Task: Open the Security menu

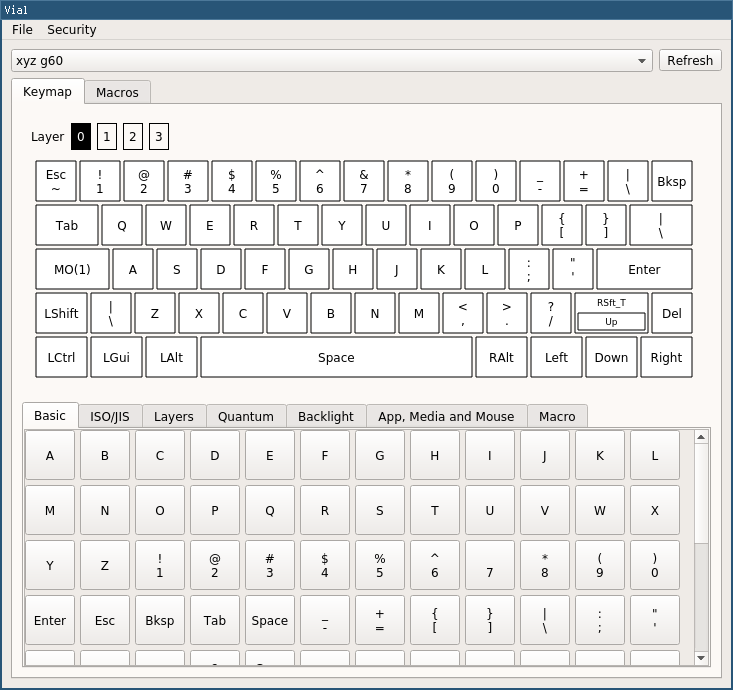Action: [72, 29]
